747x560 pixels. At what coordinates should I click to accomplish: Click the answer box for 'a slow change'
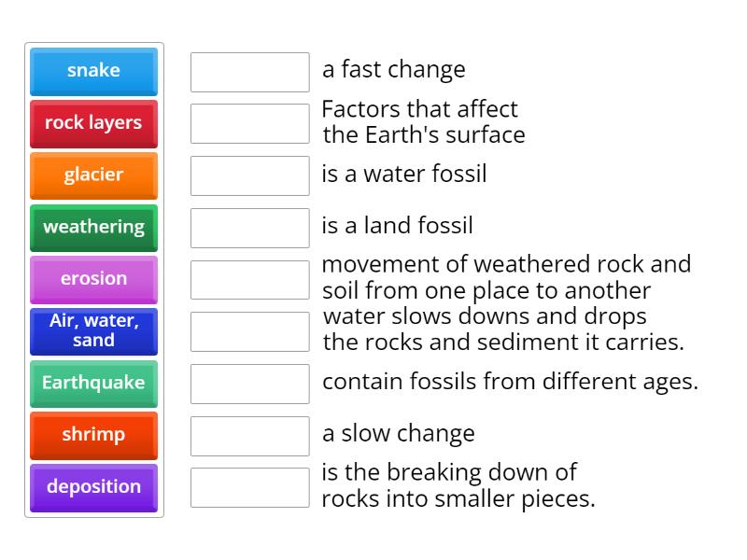[248, 434]
